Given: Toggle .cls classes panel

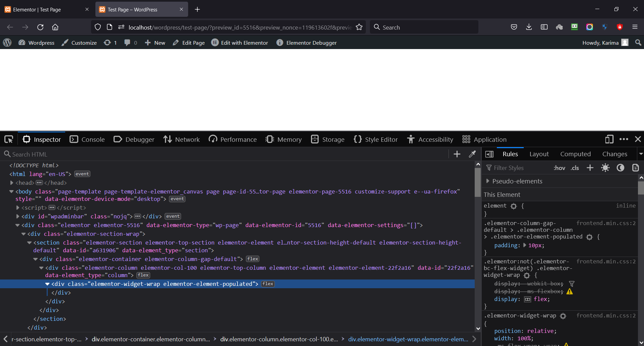Looking at the screenshot, I should (x=575, y=168).
